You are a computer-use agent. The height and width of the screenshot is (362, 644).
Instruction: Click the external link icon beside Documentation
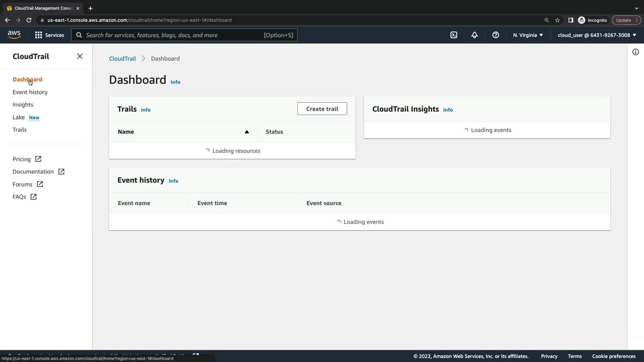61,171
